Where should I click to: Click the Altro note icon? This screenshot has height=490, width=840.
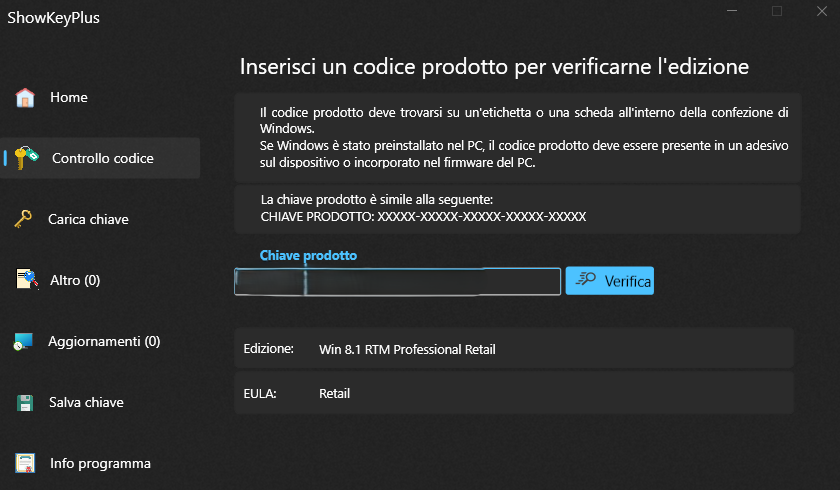[x=27, y=280]
